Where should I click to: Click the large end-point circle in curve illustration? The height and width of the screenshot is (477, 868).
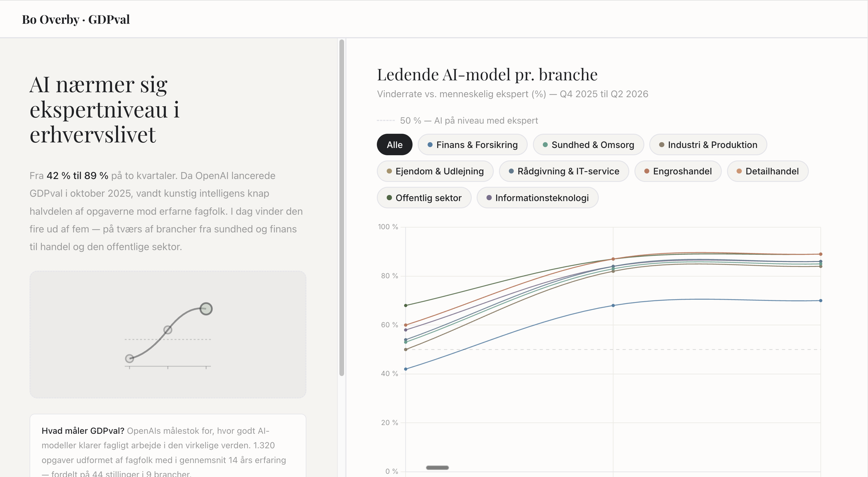pos(206,309)
